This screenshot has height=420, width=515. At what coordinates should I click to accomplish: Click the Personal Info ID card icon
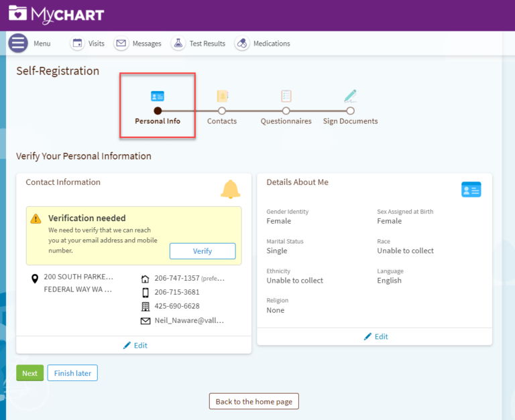point(158,96)
